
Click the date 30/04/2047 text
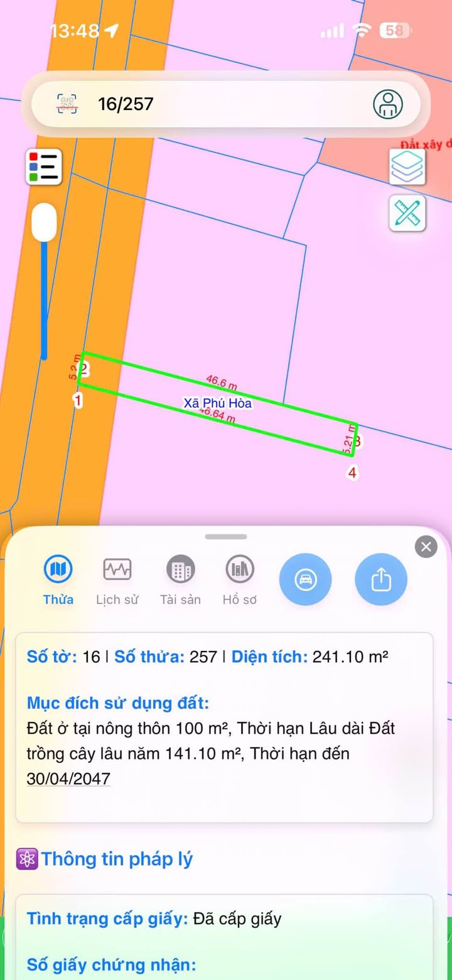(68, 779)
